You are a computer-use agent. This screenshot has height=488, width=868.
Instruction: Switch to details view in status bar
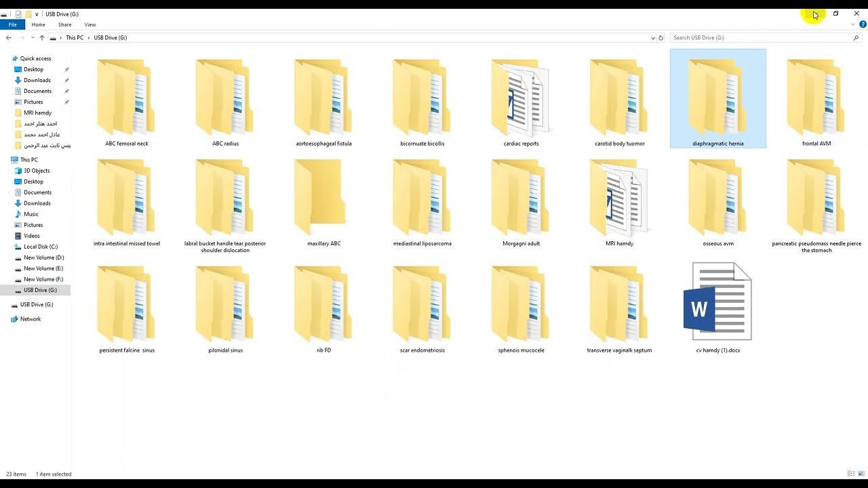(851, 474)
